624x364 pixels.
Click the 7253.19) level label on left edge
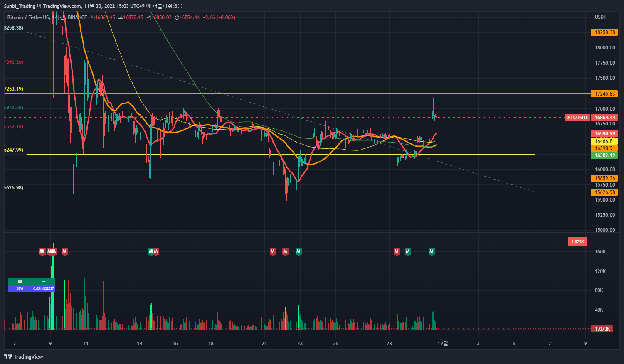tap(14, 89)
